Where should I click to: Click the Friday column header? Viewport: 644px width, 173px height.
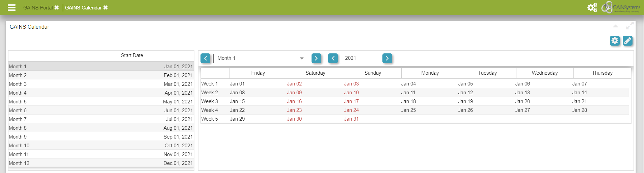(258, 73)
